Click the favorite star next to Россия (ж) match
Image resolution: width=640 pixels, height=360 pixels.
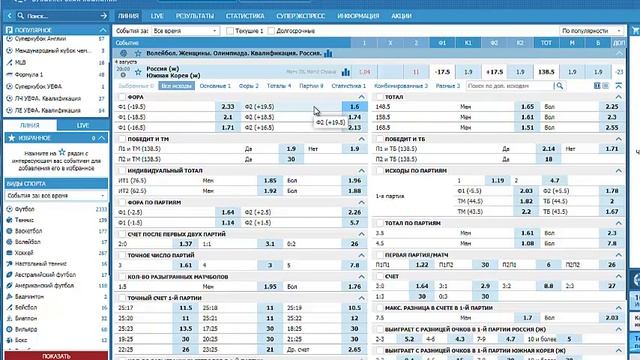click(138, 72)
